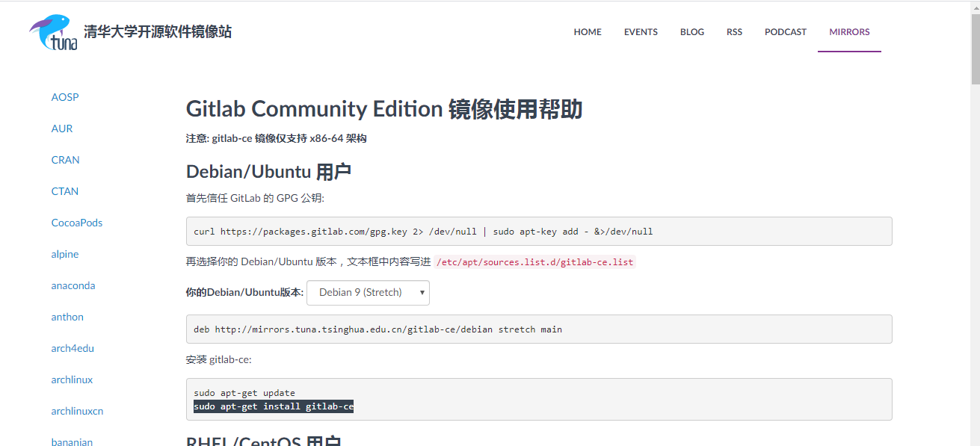The height and width of the screenshot is (446, 980).
Task: Select the RSS navigation item
Action: 734,32
